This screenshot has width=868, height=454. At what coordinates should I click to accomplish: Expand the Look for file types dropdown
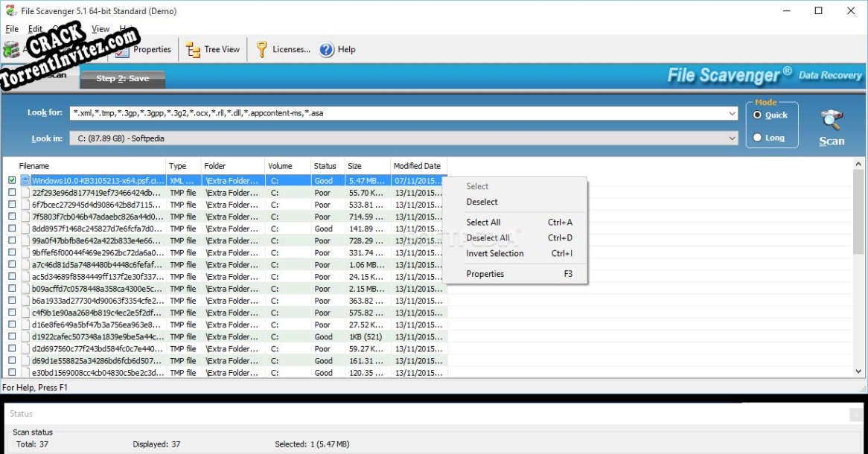pyautogui.click(x=733, y=113)
